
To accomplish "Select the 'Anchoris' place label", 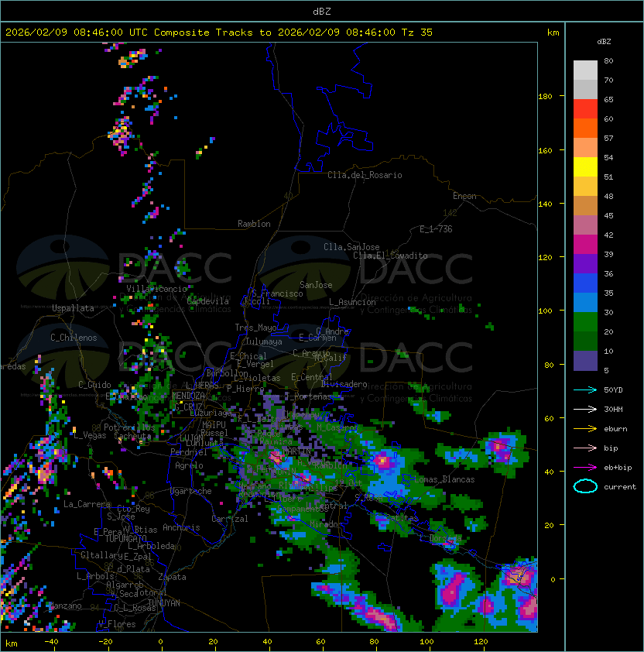I will click(181, 527).
